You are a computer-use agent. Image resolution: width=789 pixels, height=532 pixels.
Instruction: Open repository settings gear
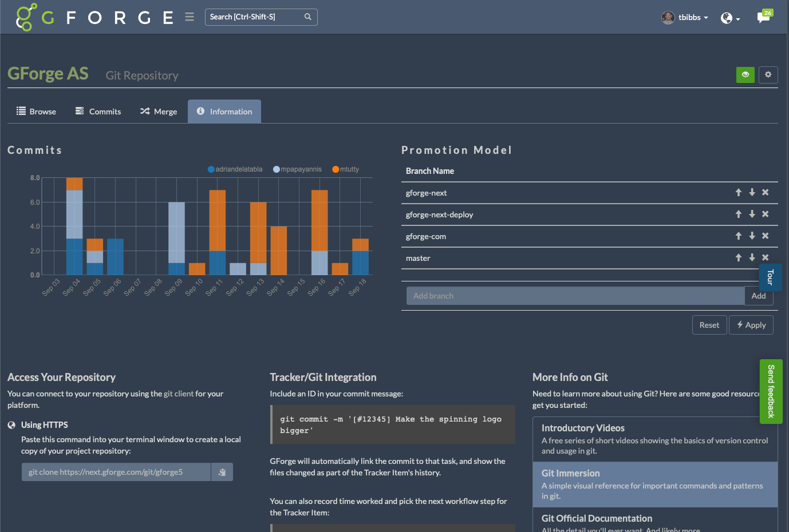(768, 74)
